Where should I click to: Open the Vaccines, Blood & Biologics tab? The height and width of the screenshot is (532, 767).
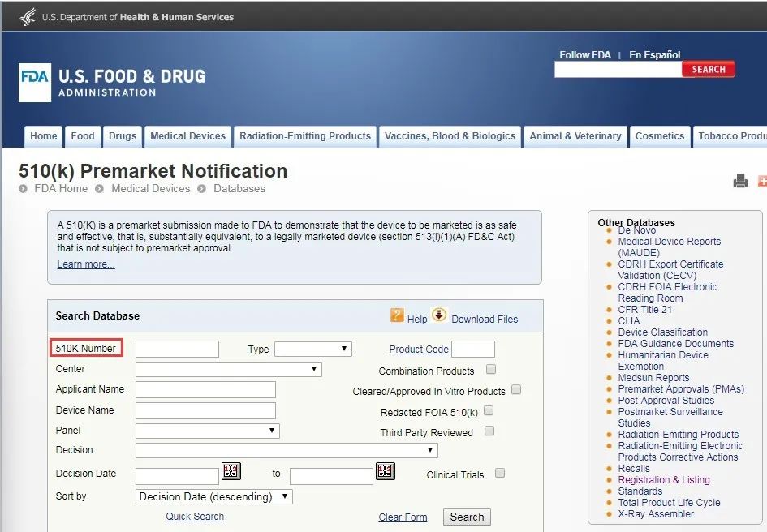[450, 136]
